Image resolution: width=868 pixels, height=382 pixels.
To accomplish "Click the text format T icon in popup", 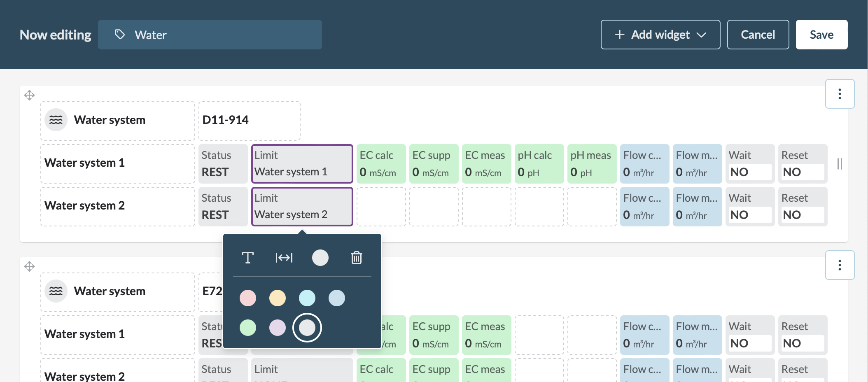I will 247,258.
